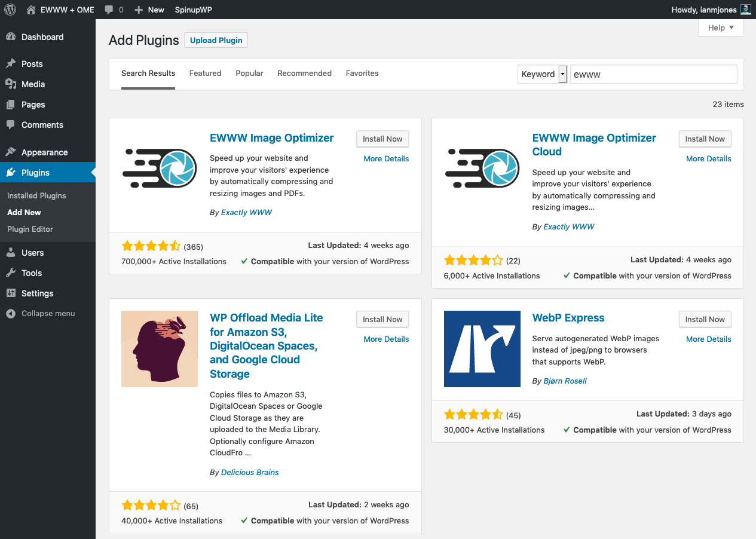Switch to the Search Results tab
Viewport: 756px width, 539px height.
click(x=148, y=73)
